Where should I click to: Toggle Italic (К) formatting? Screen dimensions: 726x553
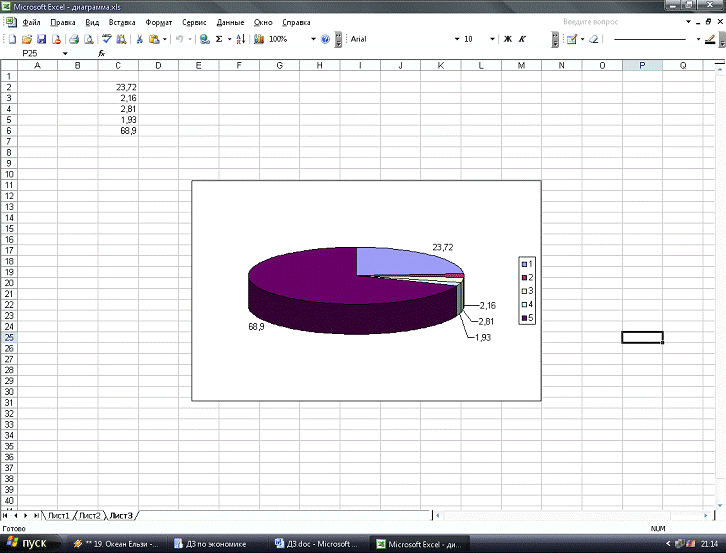click(522, 39)
